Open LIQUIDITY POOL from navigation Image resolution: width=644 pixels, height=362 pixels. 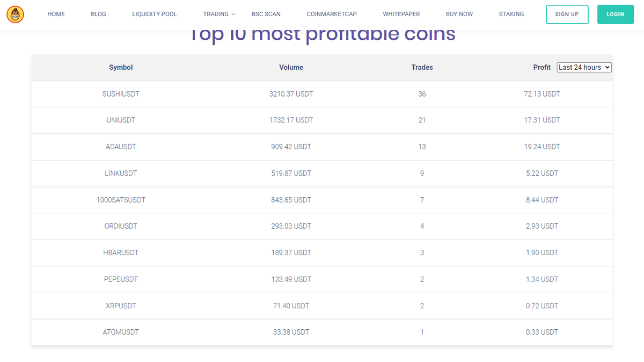coord(155,14)
